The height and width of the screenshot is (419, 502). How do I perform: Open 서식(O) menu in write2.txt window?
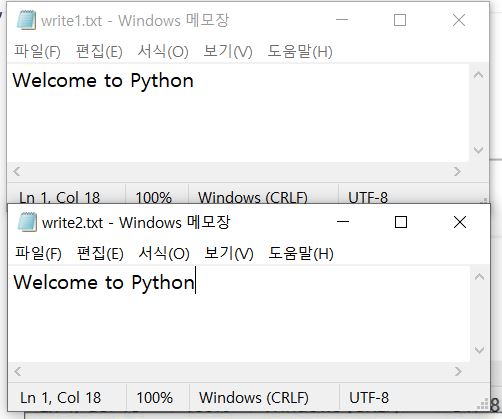click(x=164, y=253)
